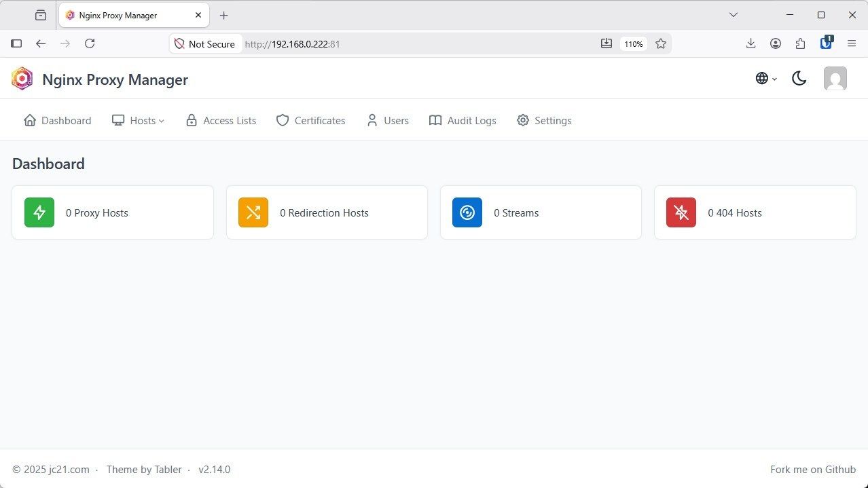This screenshot has width=868, height=488.
Task: Click the blue Streams disc icon
Action: pyautogui.click(x=467, y=212)
